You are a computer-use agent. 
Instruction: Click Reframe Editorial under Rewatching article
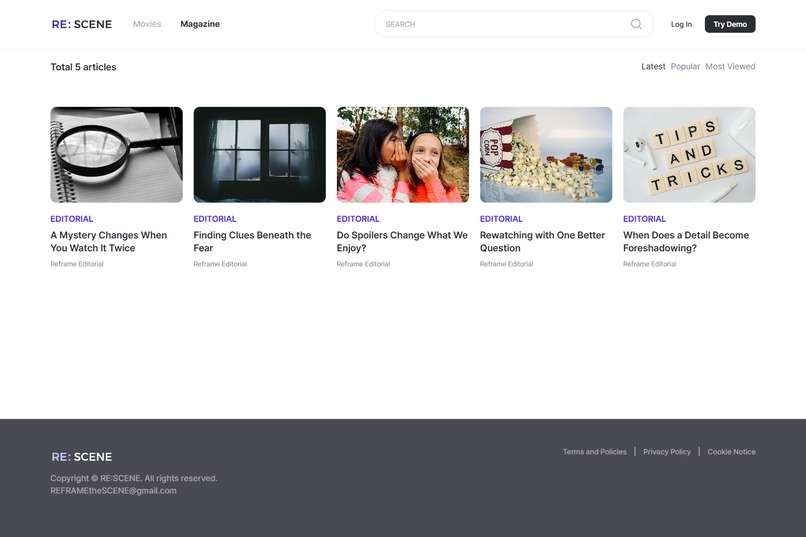click(x=506, y=264)
